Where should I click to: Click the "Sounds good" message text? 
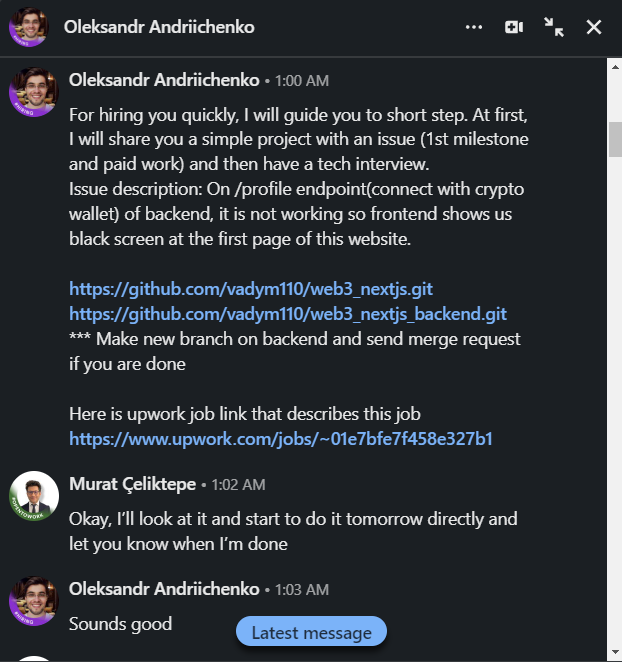120,624
